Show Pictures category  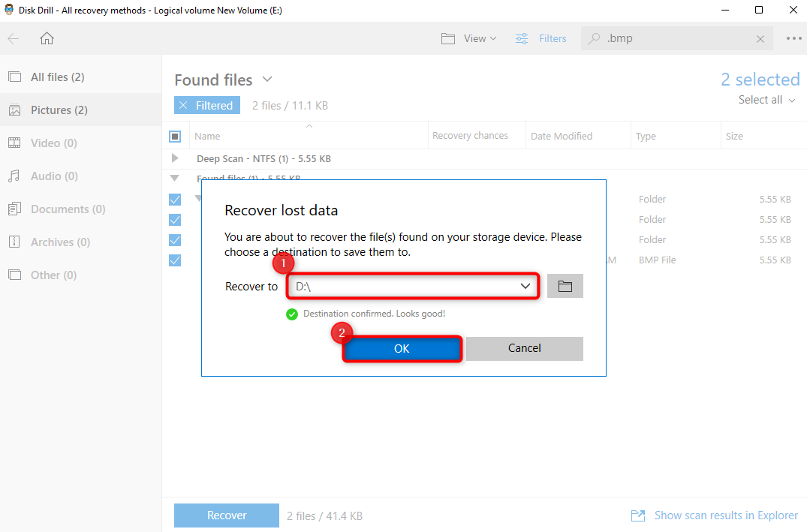tap(81, 110)
